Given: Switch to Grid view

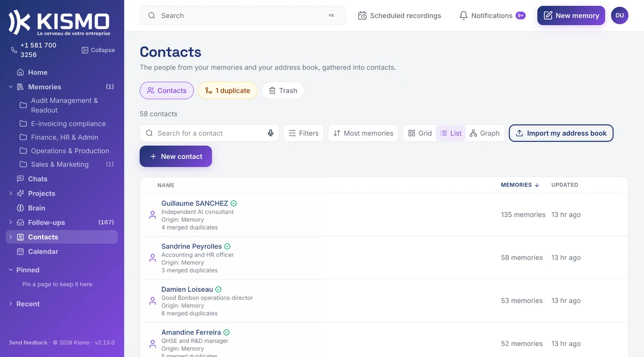Looking at the screenshot, I should tap(420, 133).
